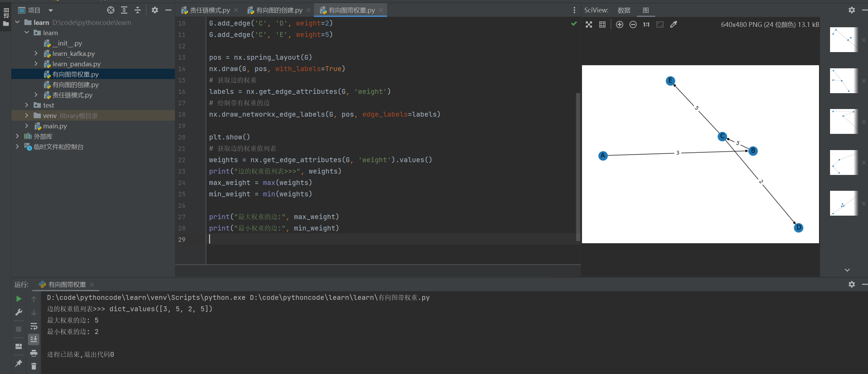Click the trash clear-output icon

(34, 366)
